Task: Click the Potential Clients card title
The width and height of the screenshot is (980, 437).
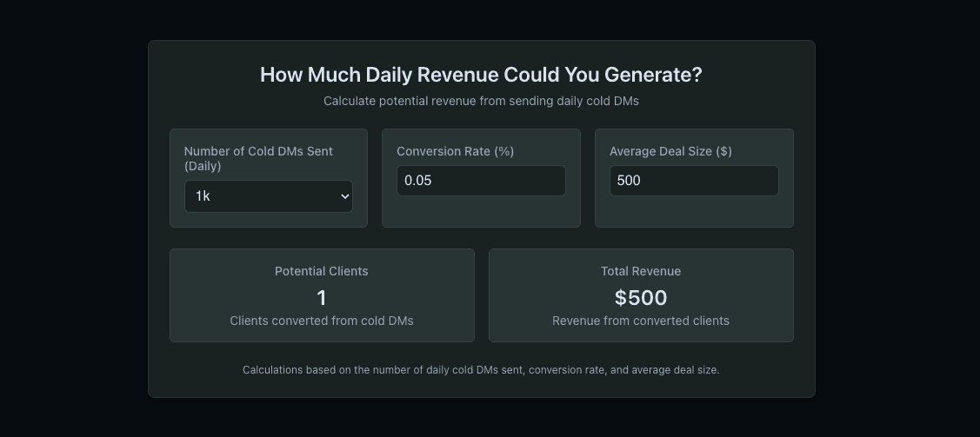Action: coord(321,271)
